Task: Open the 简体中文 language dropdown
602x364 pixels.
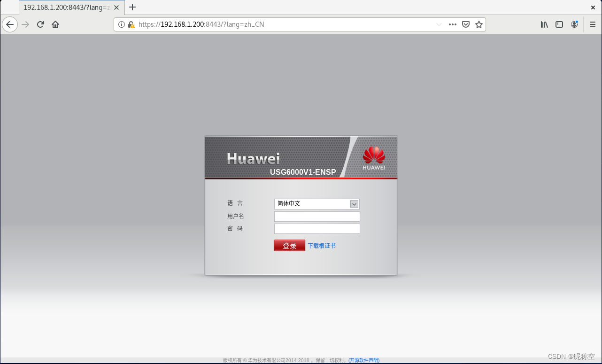Action: 317,204
